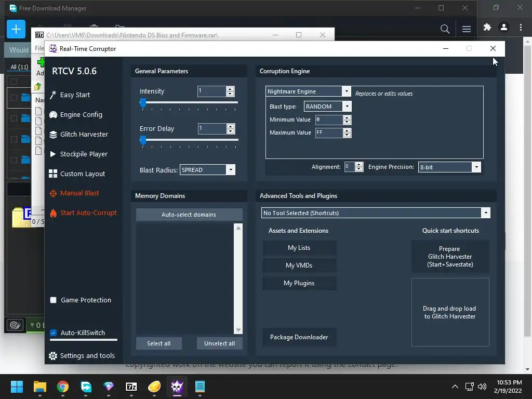This screenshot has height=399, width=532.
Task: Open Settings and tools gear icon
Action: pyautogui.click(x=53, y=355)
